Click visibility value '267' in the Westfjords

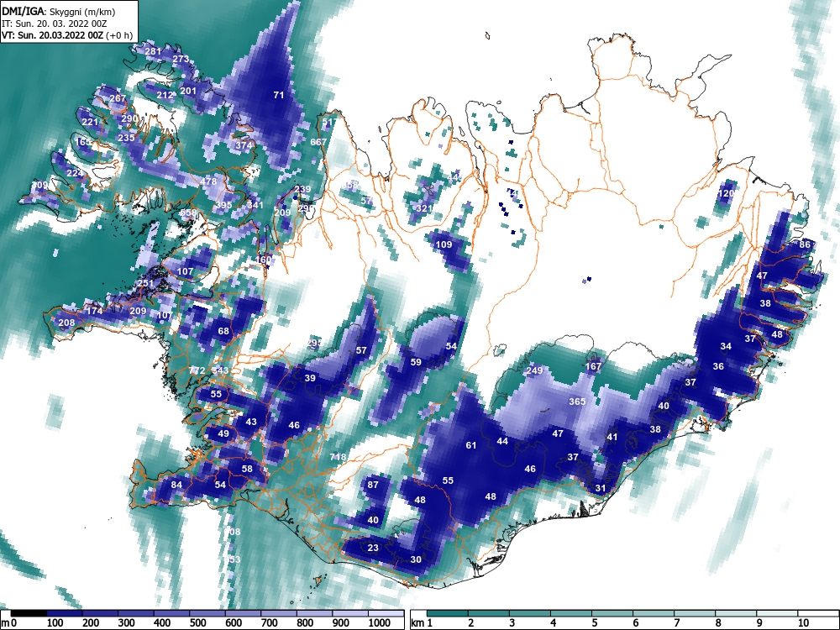pos(118,98)
